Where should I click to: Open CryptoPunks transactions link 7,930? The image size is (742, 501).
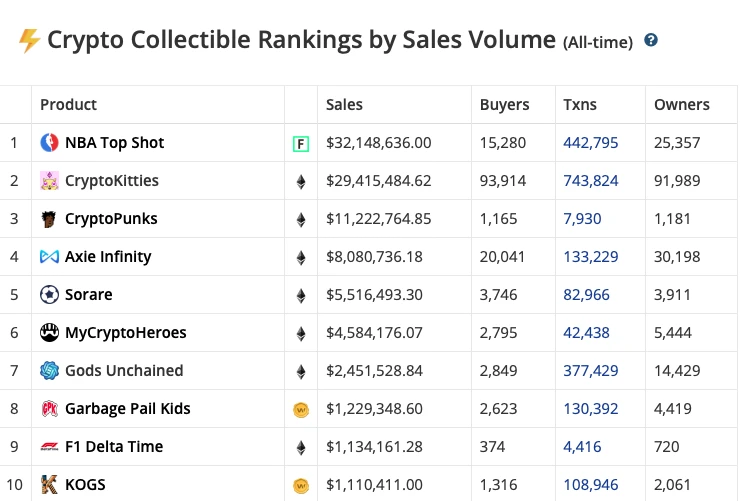582,219
